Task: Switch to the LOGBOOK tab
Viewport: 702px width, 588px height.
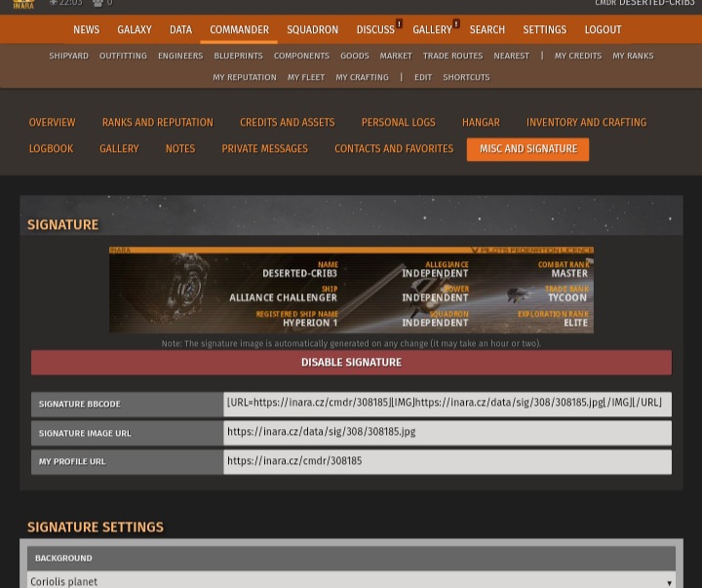Action: coord(51,148)
